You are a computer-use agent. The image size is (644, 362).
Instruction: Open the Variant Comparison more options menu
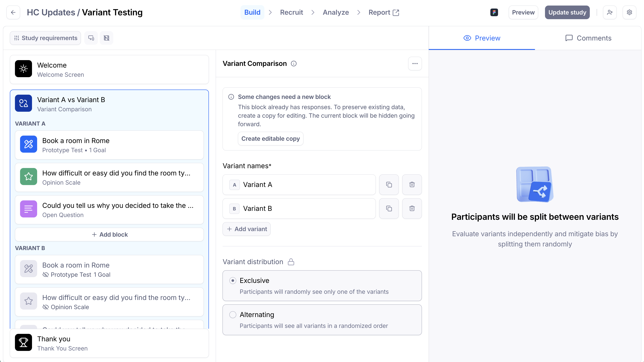point(415,64)
